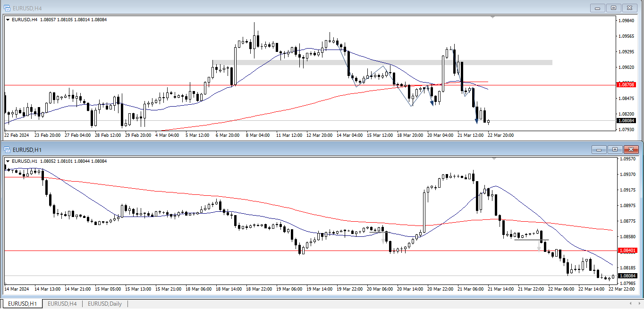
Task: Select the red 1.08708 price label
Action: pos(626,84)
